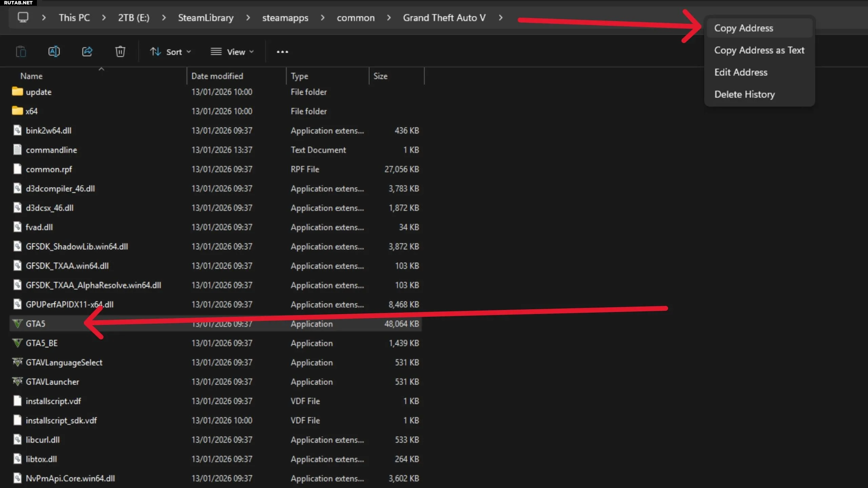Open the View dropdown
Screen dimensions: 868x488
coord(232,52)
